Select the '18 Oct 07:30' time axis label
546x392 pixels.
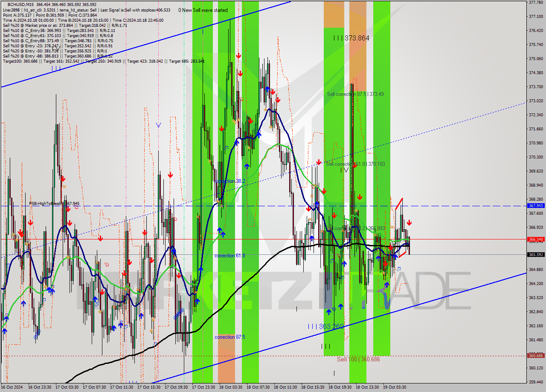click(x=258, y=387)
